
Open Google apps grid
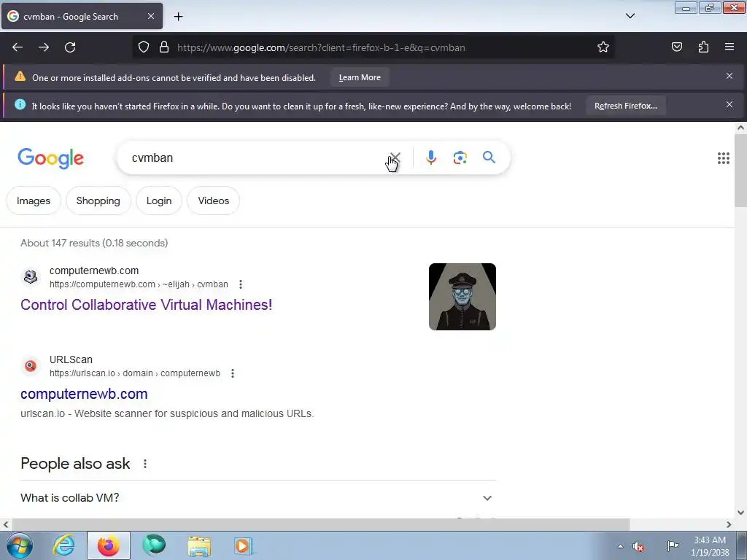723,158
